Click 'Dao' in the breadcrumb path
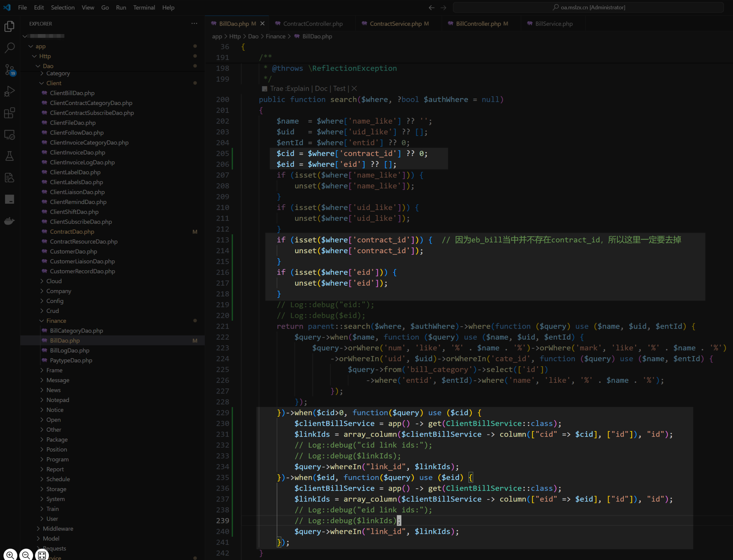The width and height of the screenshot is (733, 560). 253,36
